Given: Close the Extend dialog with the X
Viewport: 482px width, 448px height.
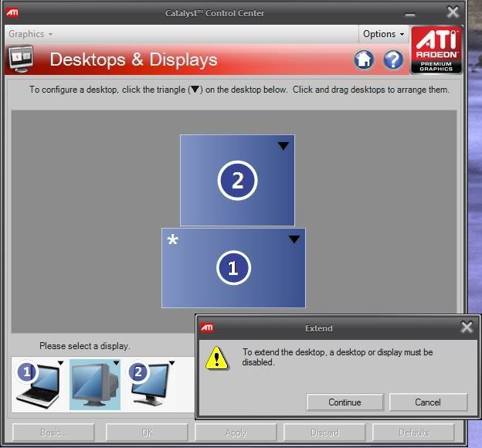Looking at the screenshot, I should (467, 328).
